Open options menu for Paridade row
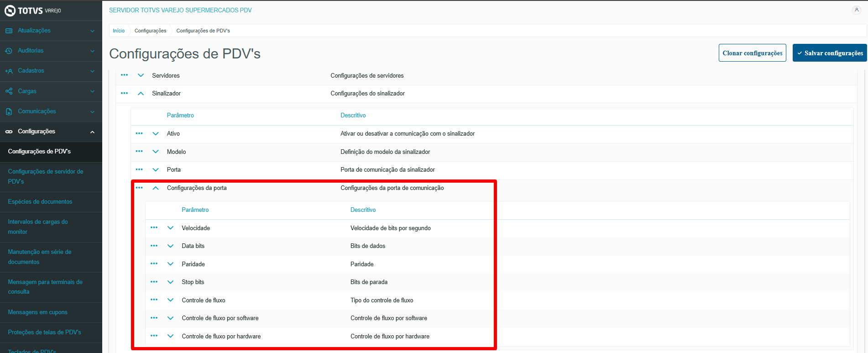The image size is (868, 353). click(x=154, y=263)
